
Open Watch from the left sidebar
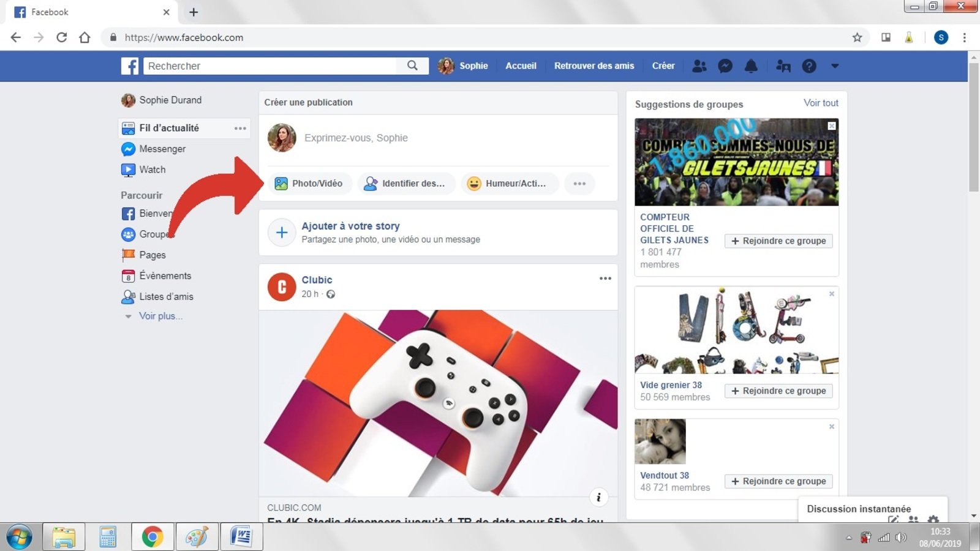[x=143, y=170]
